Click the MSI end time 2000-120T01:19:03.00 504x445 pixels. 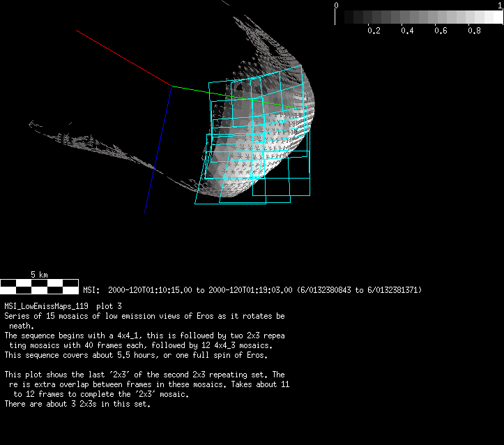(x=250, y=289)
